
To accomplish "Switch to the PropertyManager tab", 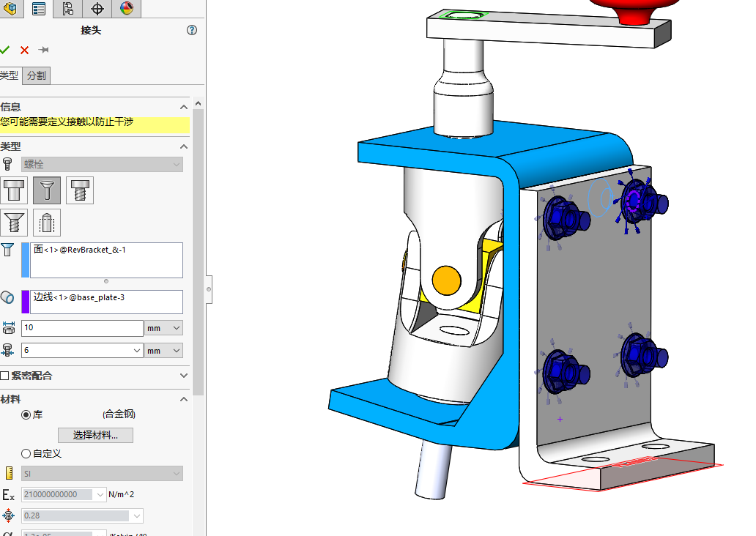I will click(39, 8).
